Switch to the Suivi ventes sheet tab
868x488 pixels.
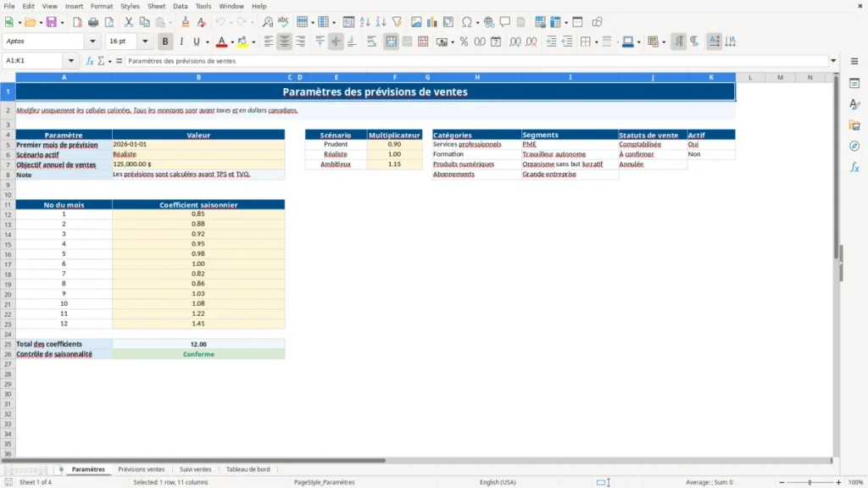tap(196, 469)
